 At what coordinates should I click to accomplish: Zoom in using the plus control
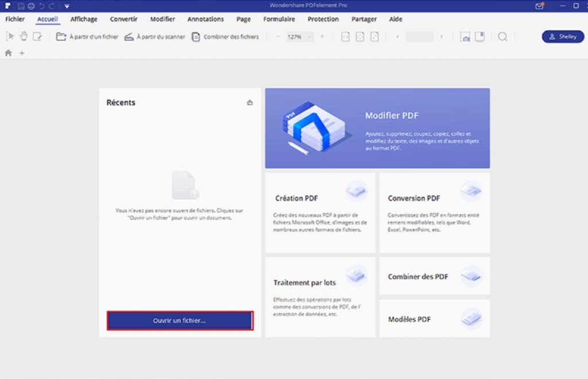(x=323, y=36)
